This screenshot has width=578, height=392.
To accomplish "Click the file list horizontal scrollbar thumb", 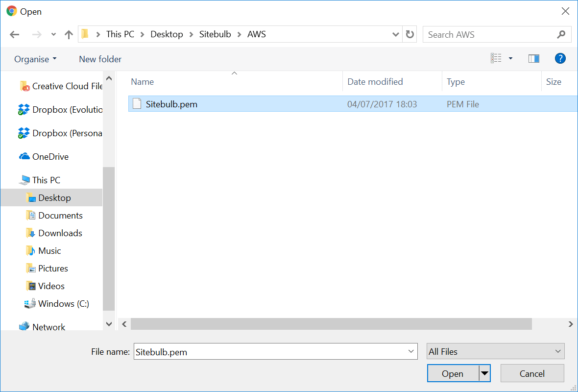I will [x=331, y=324].
